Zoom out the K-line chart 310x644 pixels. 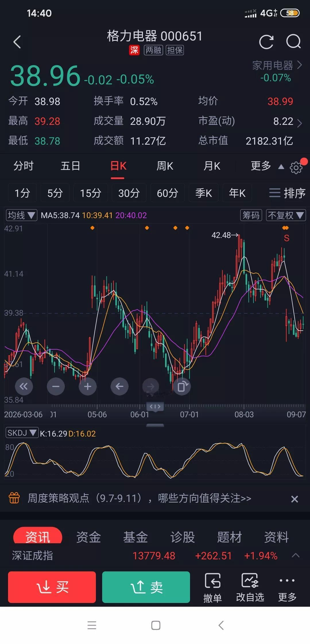tap(56, 386)
